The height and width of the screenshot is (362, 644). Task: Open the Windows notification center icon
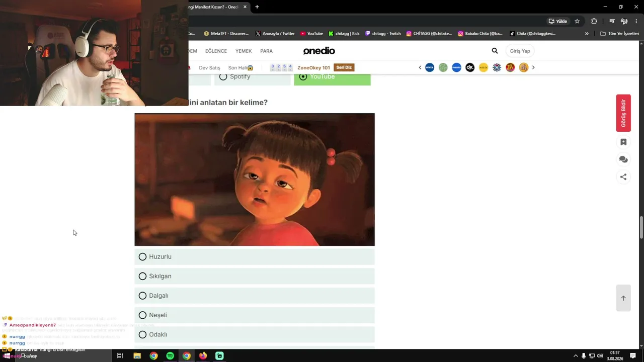[x=633, y=356]
